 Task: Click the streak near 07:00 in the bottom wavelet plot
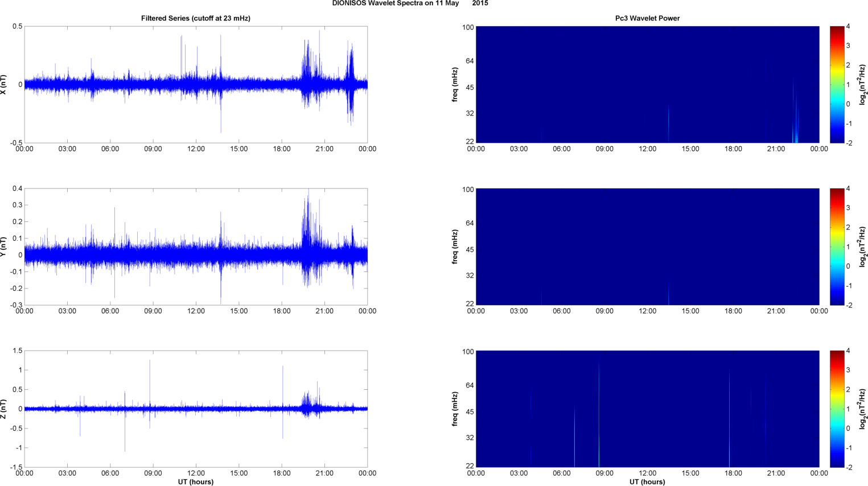(574, 437)
